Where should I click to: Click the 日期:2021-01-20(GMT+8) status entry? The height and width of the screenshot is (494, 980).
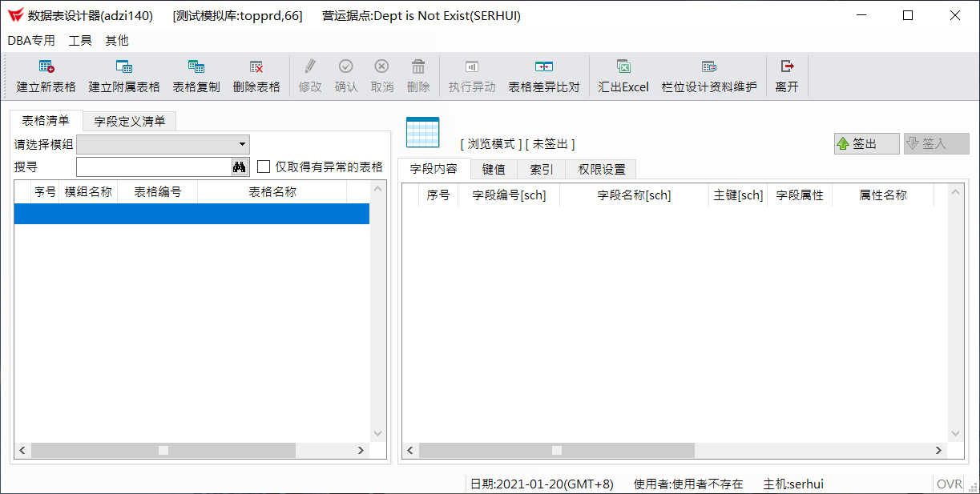click(x=542, y=484)
